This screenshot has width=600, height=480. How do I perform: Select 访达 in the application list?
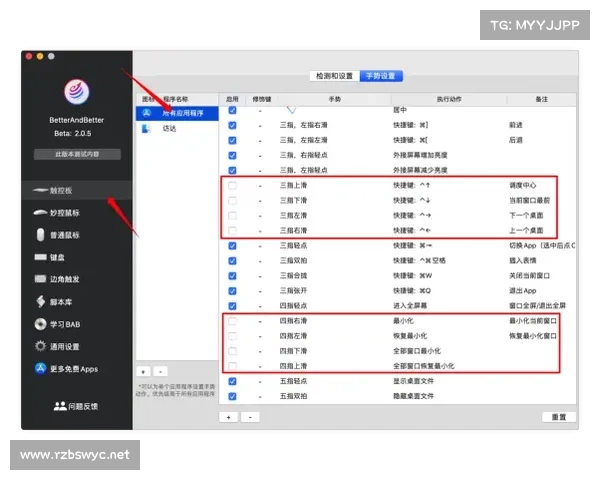point(169,128)
